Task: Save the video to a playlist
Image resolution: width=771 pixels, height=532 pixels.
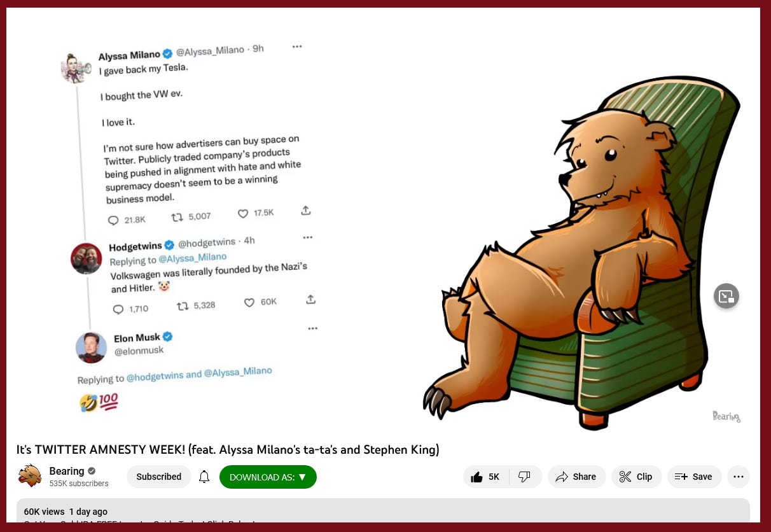Action: (694, 477)
